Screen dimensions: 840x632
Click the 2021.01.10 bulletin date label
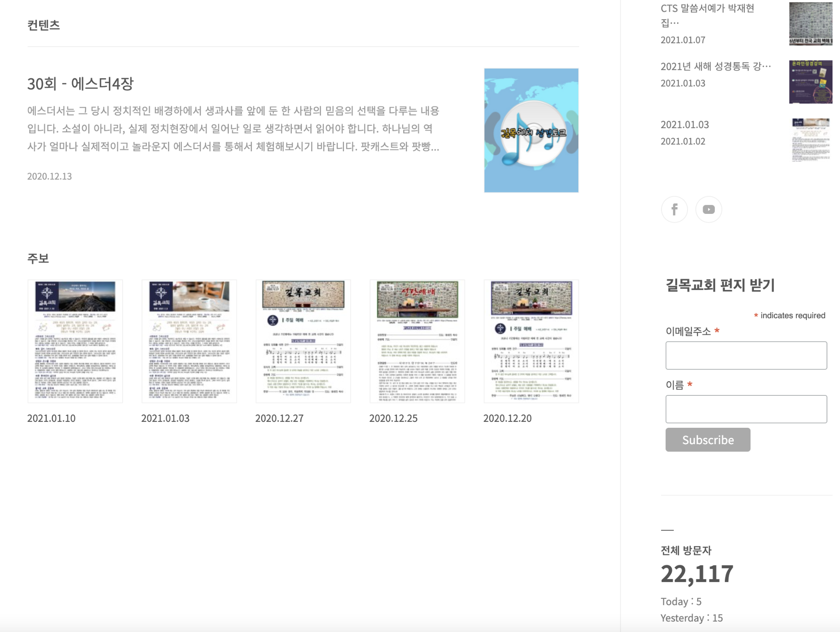(51, 418)
